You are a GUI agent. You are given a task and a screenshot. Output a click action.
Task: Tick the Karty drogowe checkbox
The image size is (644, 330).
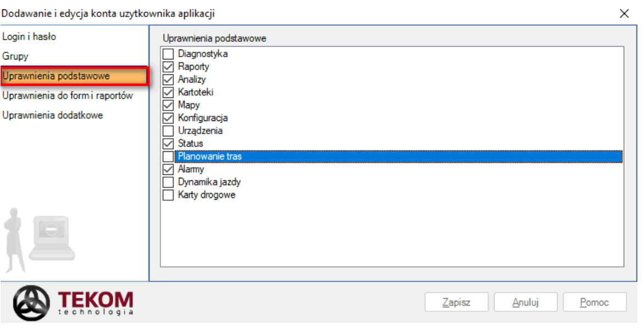click(x=168, y=195)
